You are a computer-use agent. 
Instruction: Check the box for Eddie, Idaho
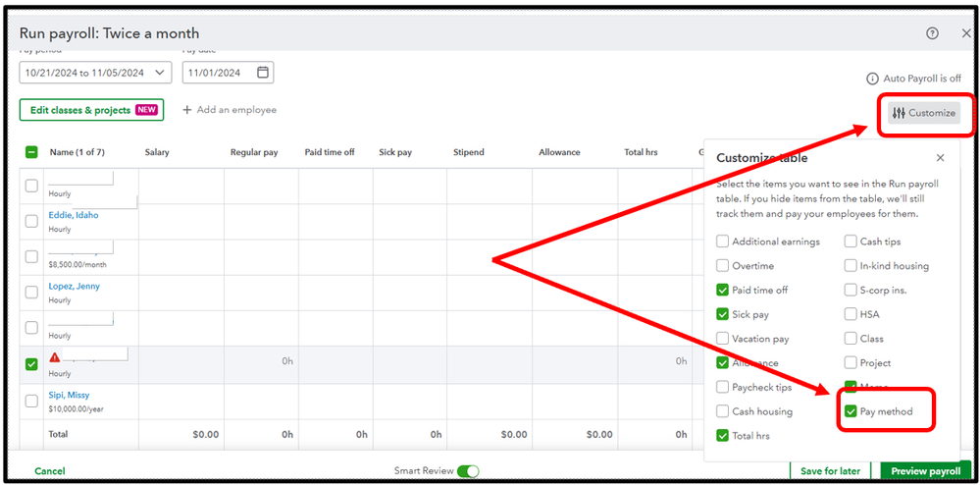pyautogui.click(x=31, y=221)
